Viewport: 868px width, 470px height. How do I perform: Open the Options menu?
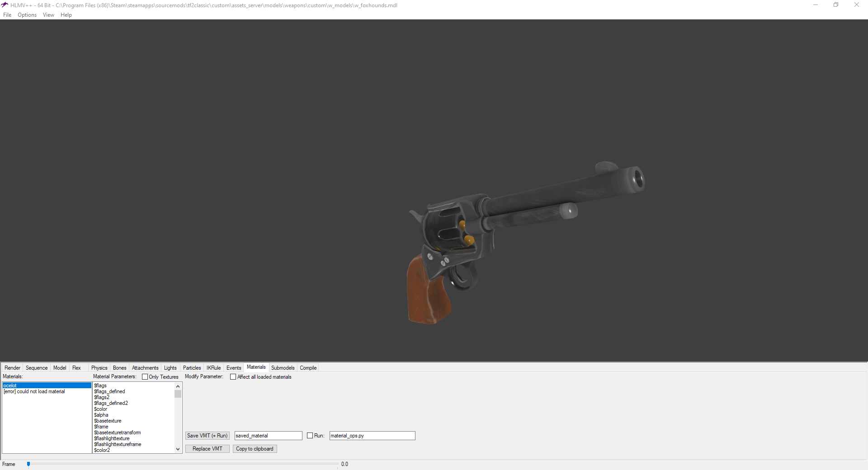click(x=27, y=15)
